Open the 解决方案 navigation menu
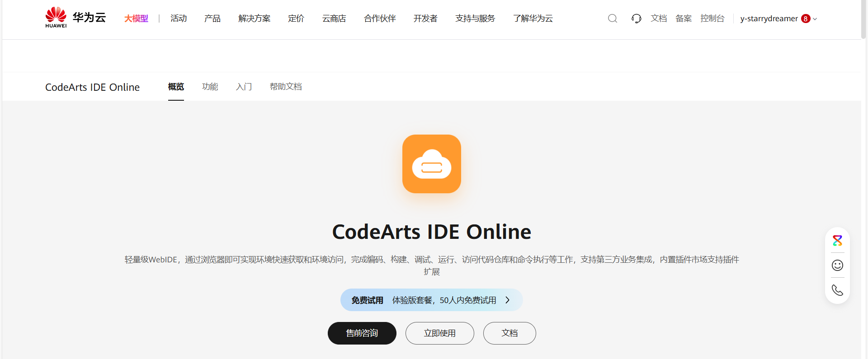The height and width of the screenshot is (359, 868). point(255,19)
